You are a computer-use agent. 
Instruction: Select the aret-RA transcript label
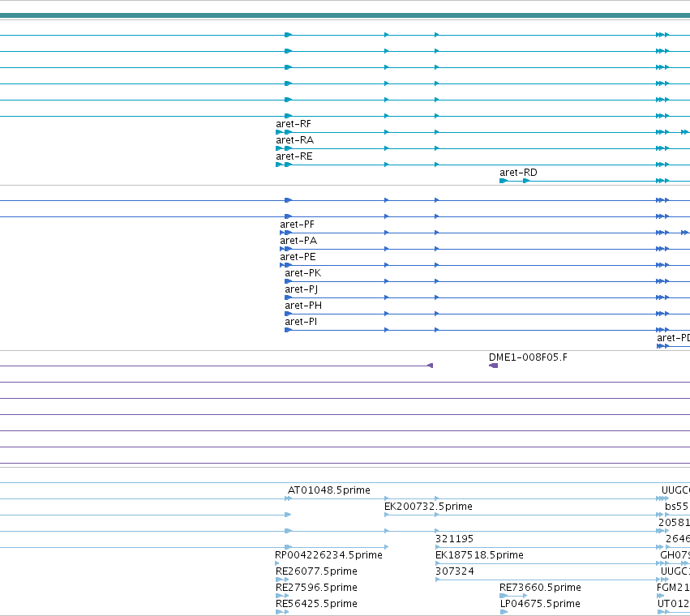pos(295,140)
